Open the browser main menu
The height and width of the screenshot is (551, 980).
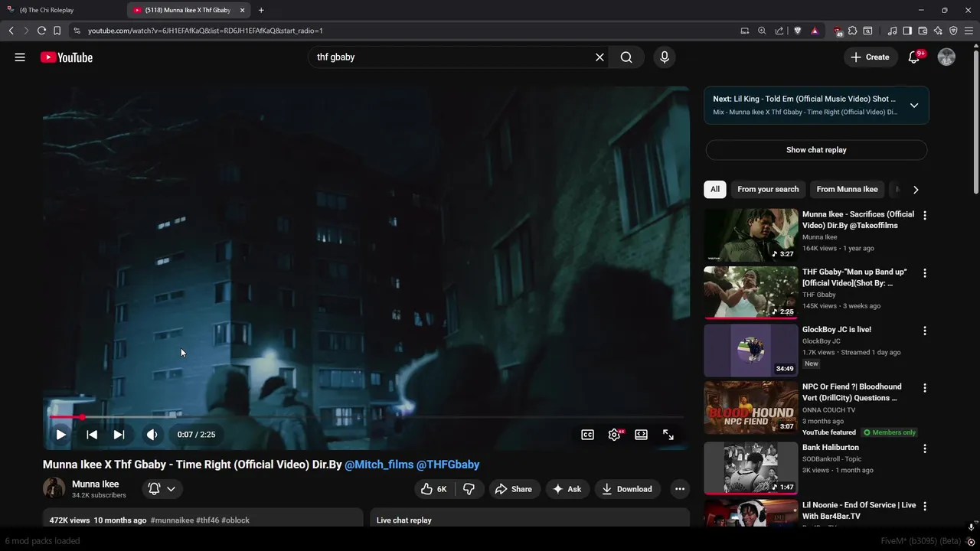click(969, 31)
